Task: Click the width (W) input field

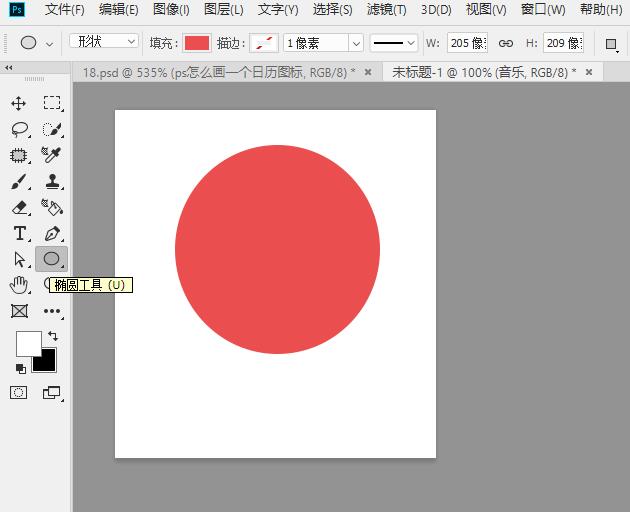Action: (x=467, y=43)
